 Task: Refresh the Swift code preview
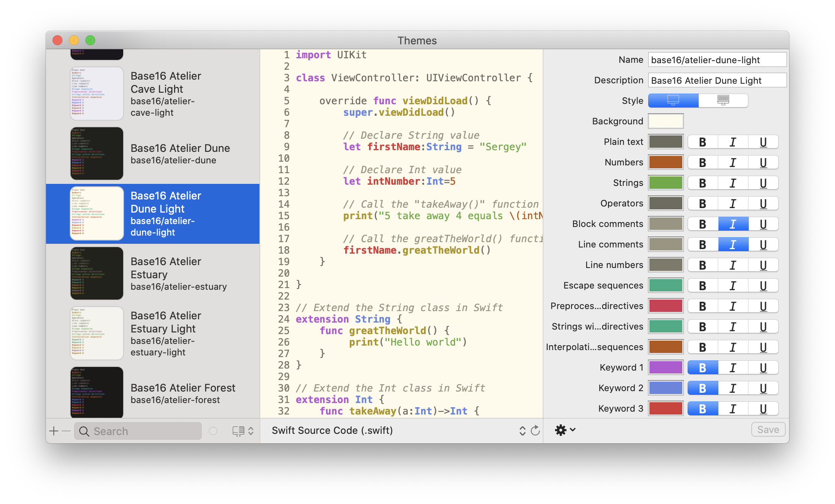point(535,431)
